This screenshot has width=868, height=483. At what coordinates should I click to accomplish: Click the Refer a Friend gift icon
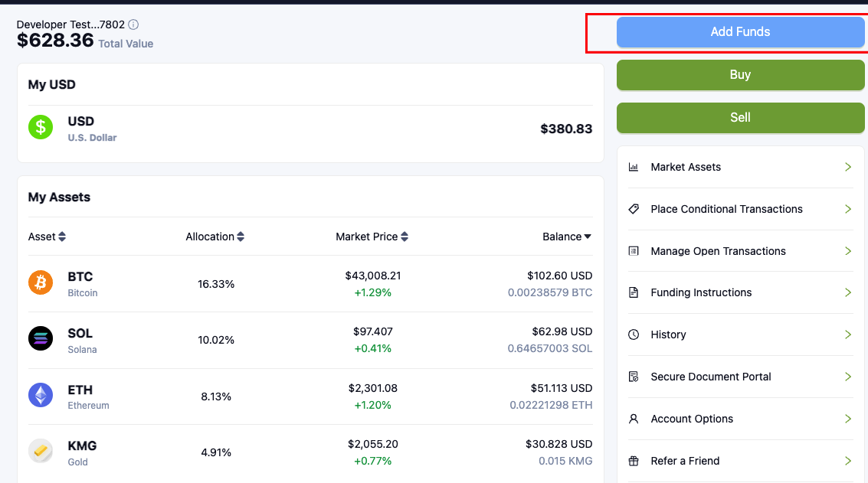pos(633,461)
